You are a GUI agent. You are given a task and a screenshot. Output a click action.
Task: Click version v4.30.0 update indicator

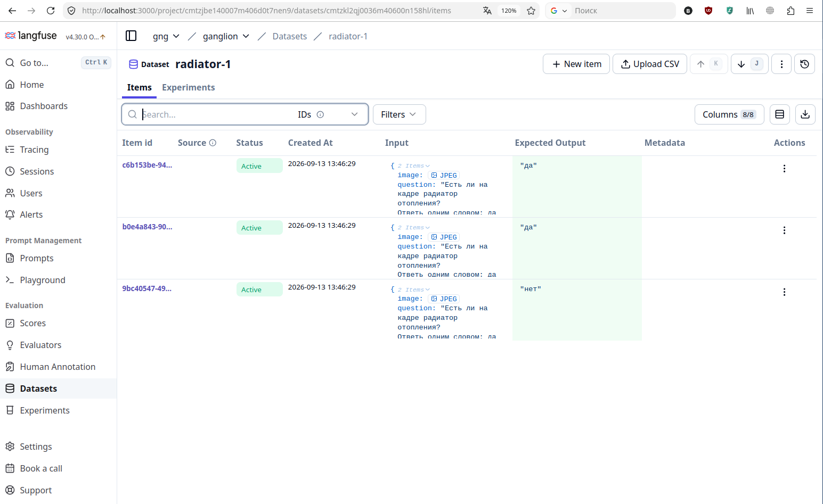coord(86,37)
